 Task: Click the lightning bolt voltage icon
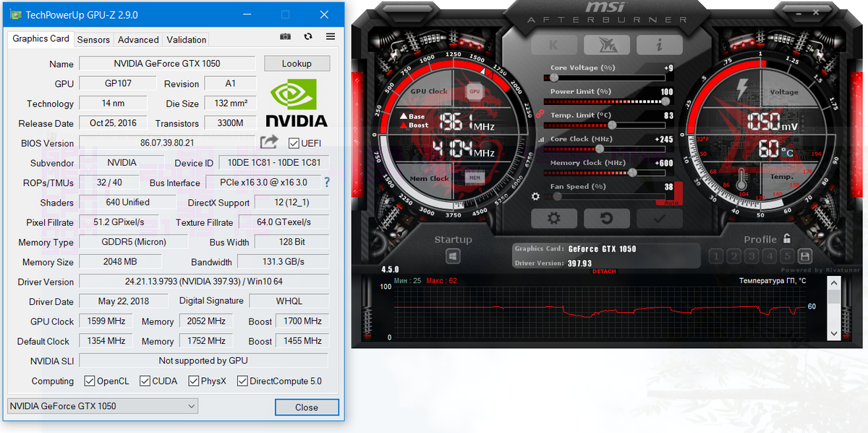(743, 89)
